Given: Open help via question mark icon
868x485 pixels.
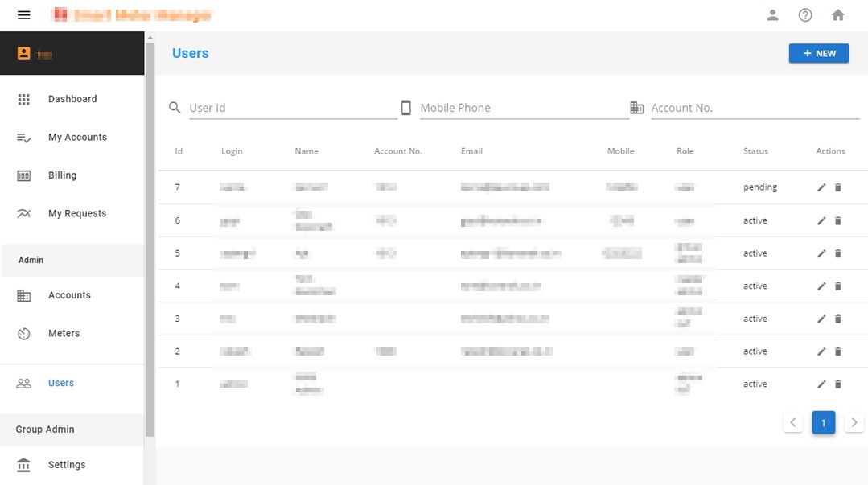Looking at the screenshot, I should (805, 15).
